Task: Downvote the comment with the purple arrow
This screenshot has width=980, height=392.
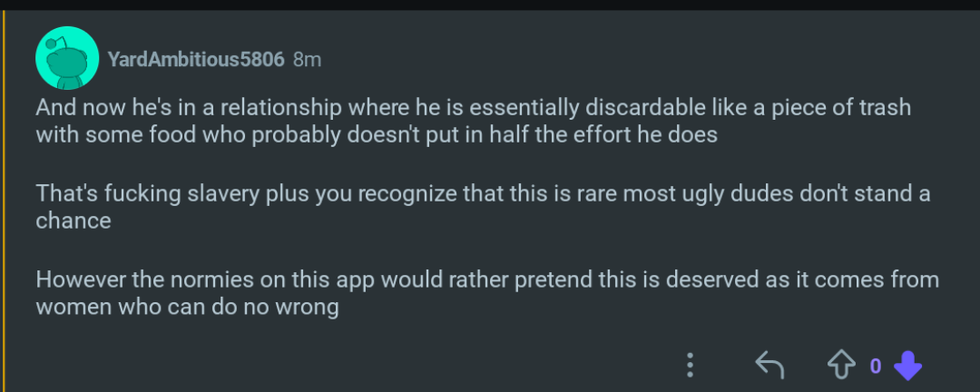Action: click(x=907, y=366)
